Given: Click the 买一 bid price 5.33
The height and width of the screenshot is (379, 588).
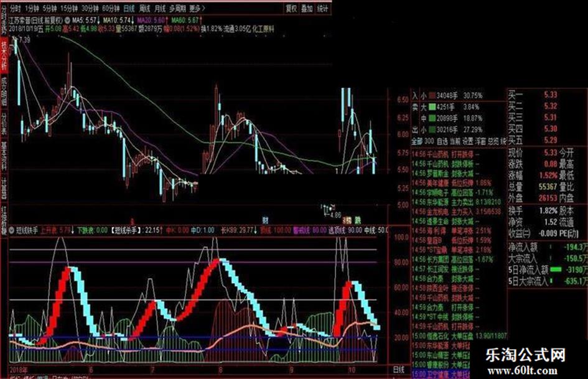Looking at the screenshot, I should point(551,95).
